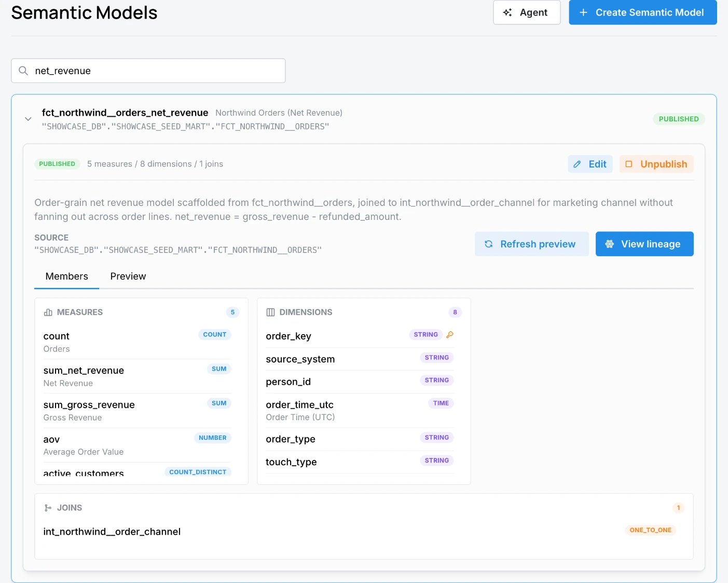The width and height of the screenshot is (728, 583).
Task: Click the net_revenue search field
Action: tap(148, 71)
